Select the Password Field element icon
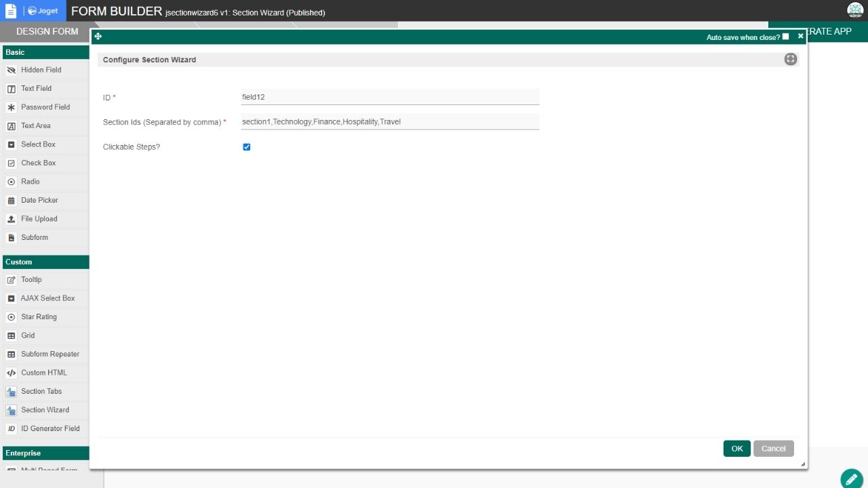This screenshot has width=868, height=488. tap(11, 107)
